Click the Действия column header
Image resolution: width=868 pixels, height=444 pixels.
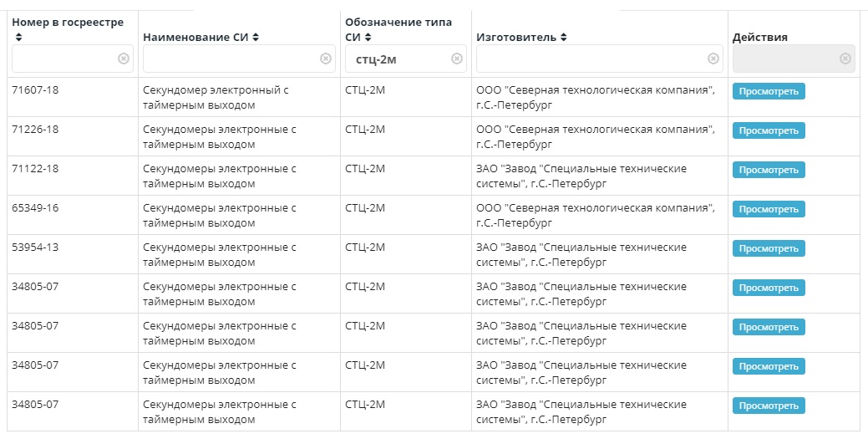(x=759, y=38)
